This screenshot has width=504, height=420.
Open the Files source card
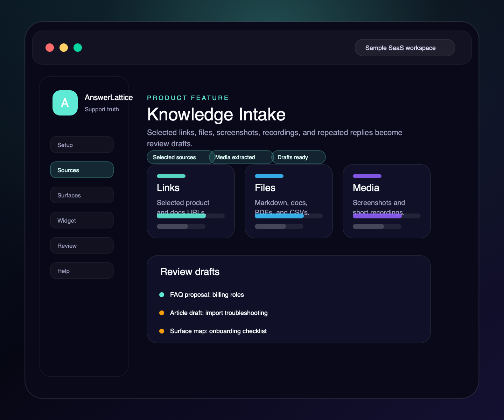[x=289, y=201]
